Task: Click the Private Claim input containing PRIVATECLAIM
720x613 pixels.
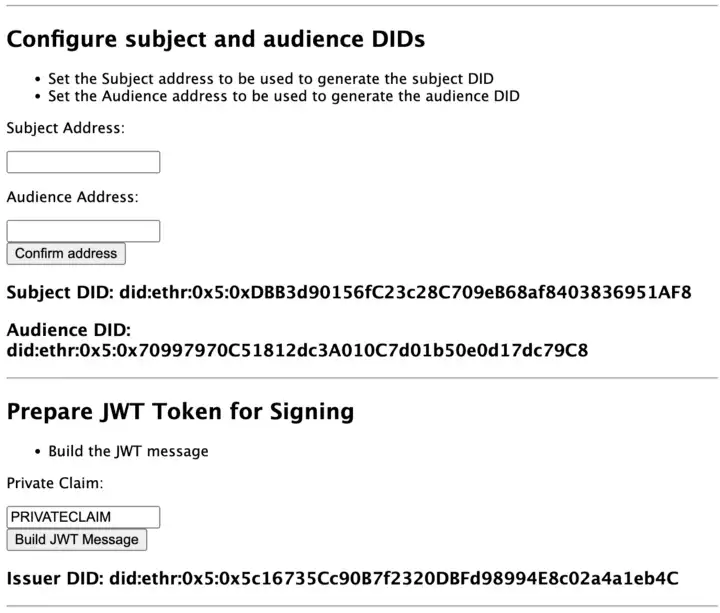Action: pyautogui.click(x=83, y=517)
